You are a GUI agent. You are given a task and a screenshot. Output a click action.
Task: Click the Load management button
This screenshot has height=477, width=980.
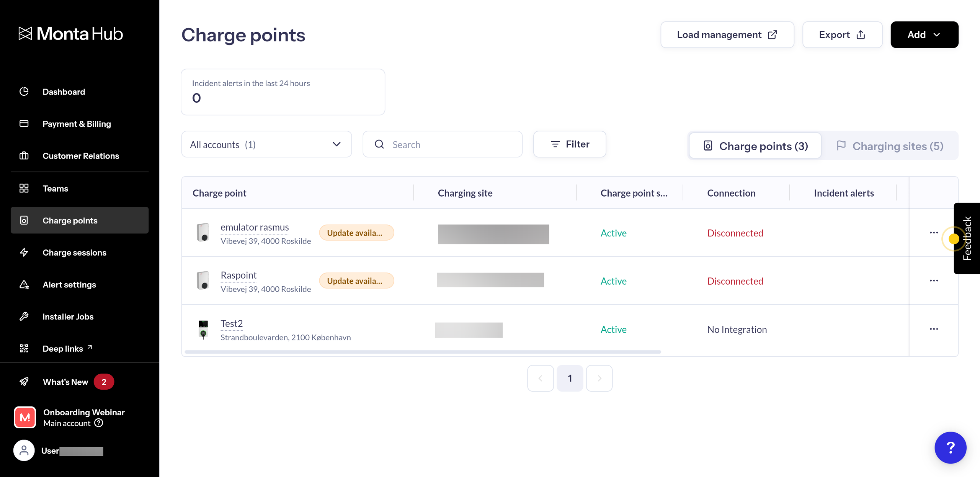point(727,35)
